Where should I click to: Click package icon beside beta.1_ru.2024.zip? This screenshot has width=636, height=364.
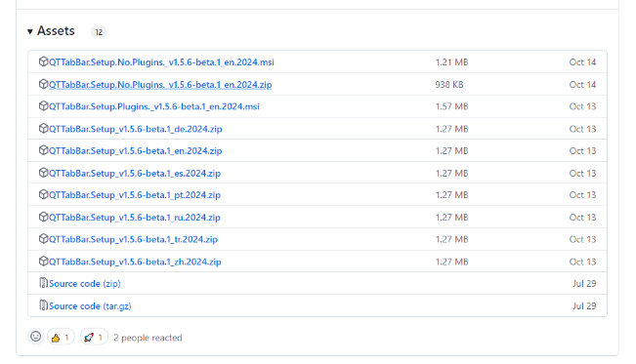[43, 217]
